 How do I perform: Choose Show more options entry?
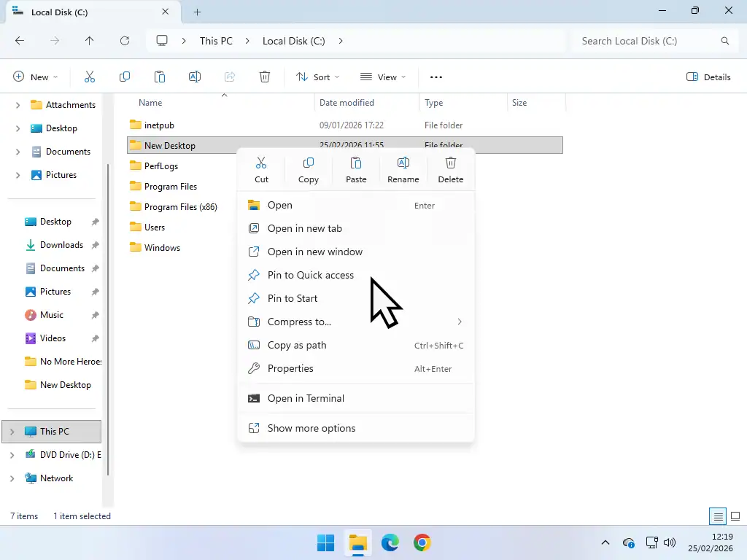click(311, 428)
